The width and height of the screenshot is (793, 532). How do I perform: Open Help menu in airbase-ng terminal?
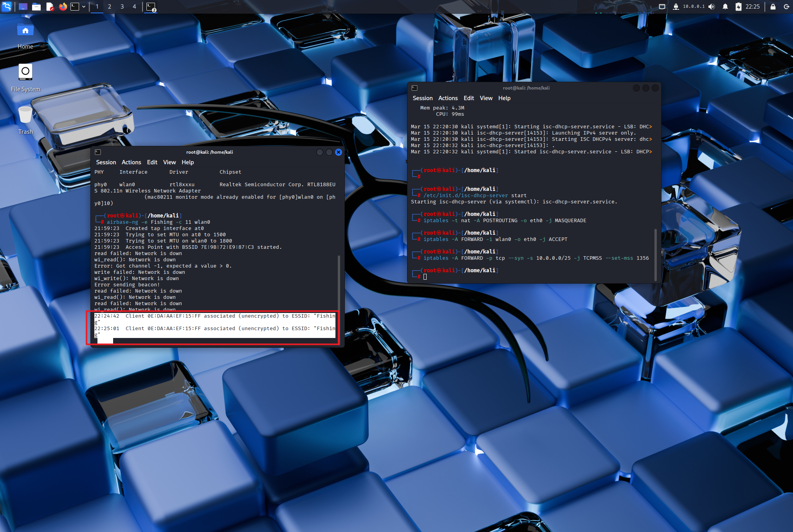188,162
